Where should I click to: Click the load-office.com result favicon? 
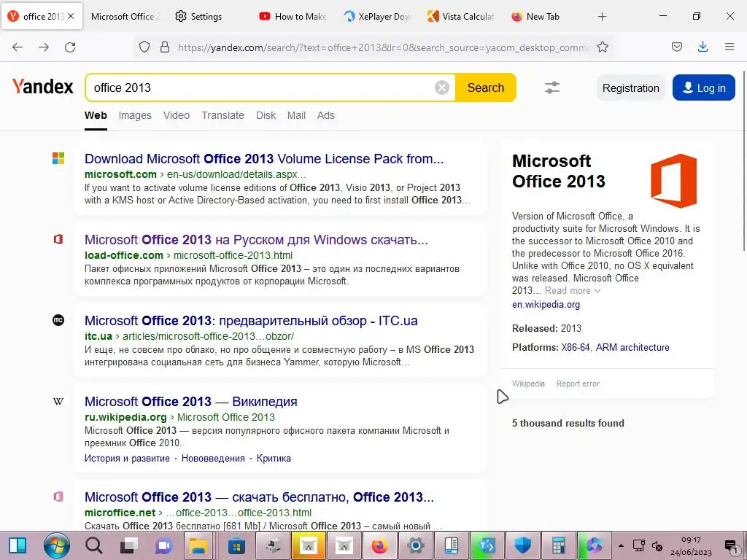(58, 239)
